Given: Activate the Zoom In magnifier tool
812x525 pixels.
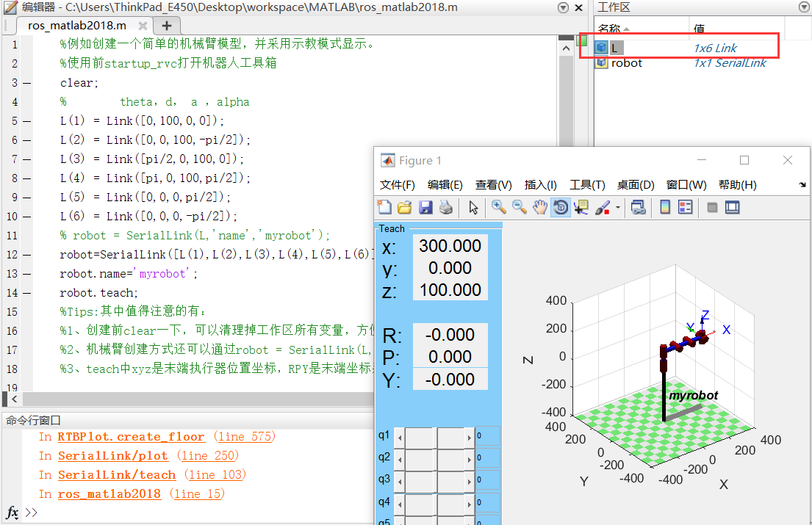Looking at the screenshot, I should tap(499, 207).
